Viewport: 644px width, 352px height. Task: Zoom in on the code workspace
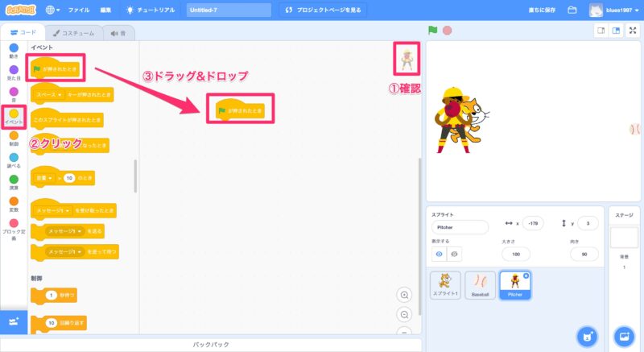tap(405, 295)
